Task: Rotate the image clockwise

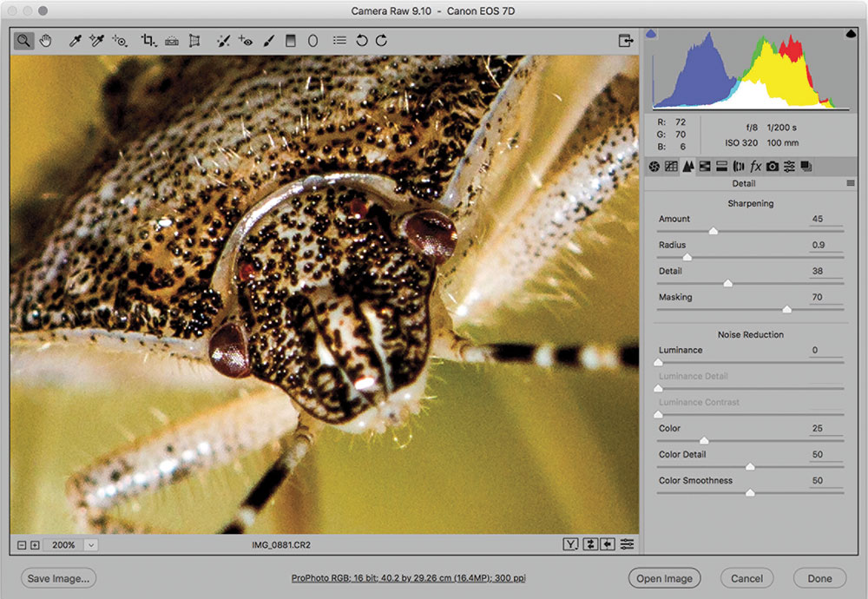Action: coord(380,40)
